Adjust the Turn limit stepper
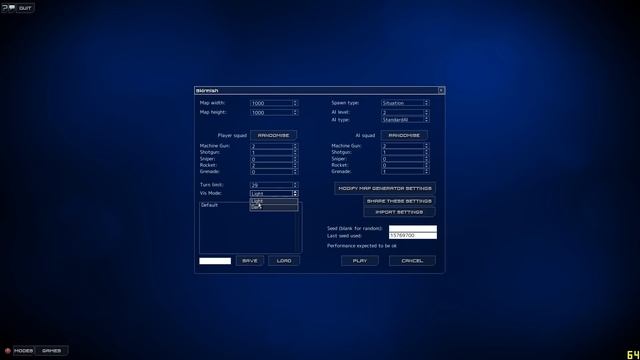This screenshot has width=640, height=360. click(x=296, y=185)
